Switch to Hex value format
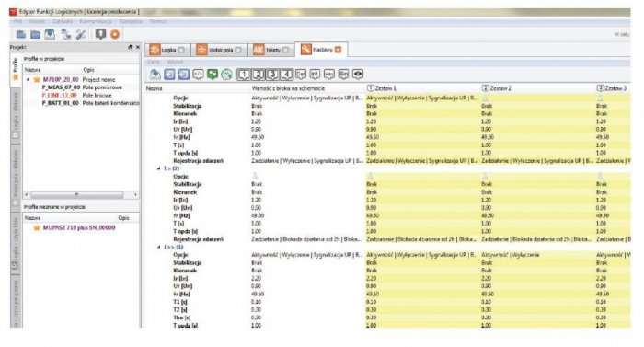644x347 pixels. tap(329, 75)
